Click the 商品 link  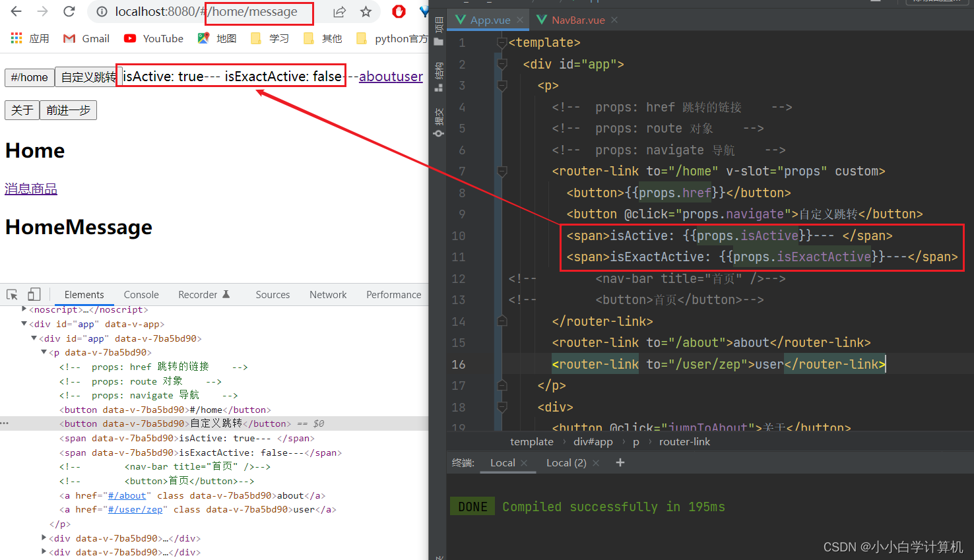(x=44, y=189)
